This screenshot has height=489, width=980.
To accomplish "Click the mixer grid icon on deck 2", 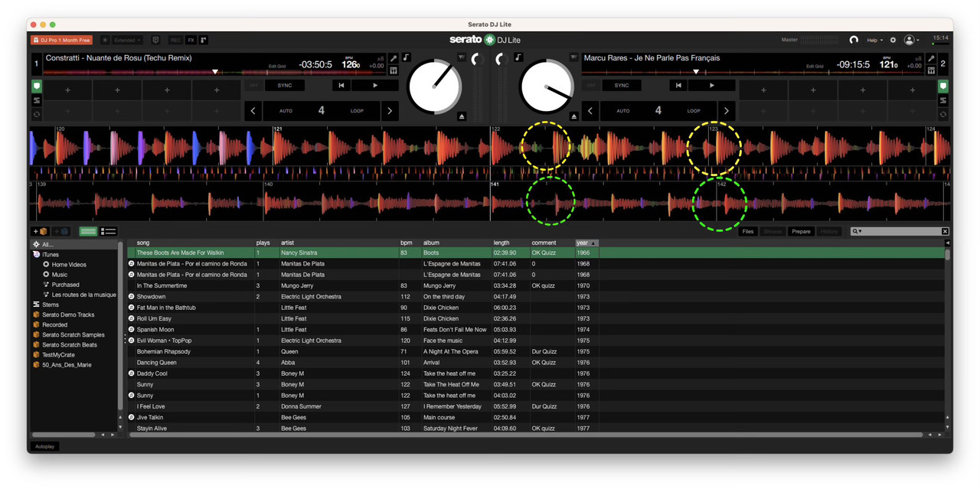I will tap(931, 70).
